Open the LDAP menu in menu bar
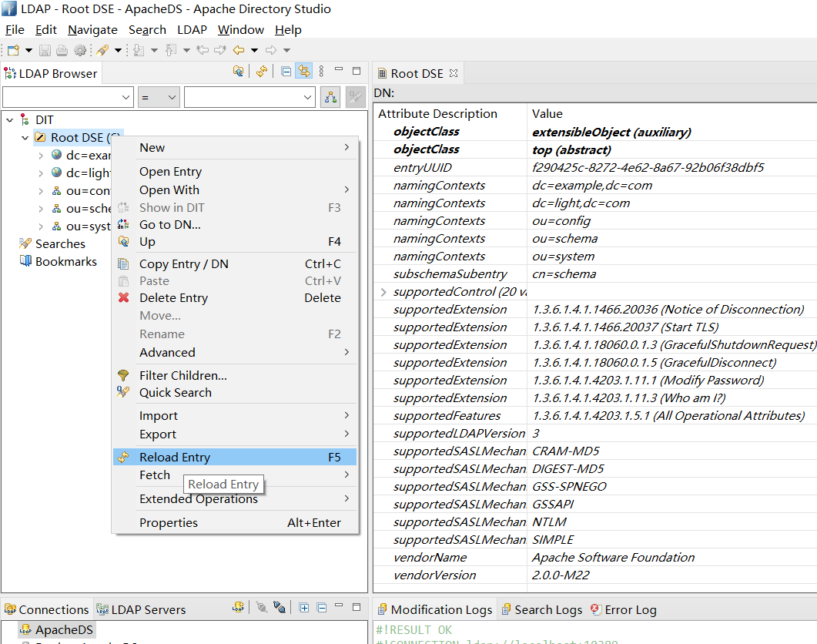The image size is (817, 644). tap(192, 30)
